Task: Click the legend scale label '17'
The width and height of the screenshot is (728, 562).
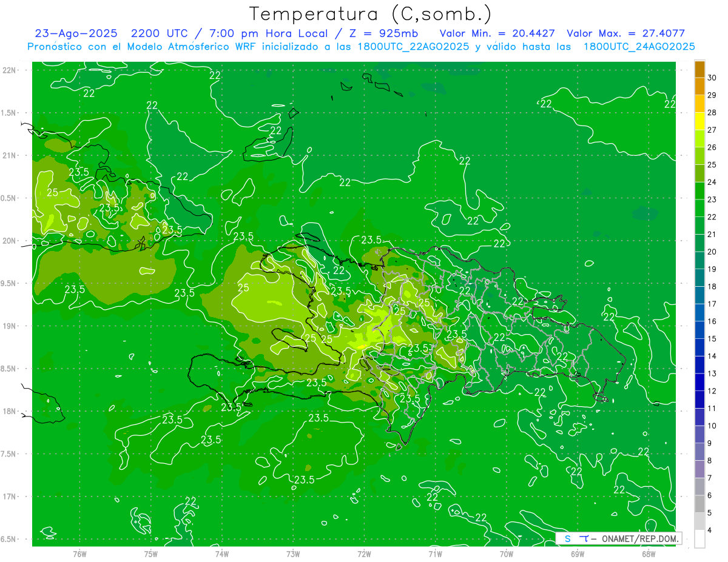Action: 712,304
